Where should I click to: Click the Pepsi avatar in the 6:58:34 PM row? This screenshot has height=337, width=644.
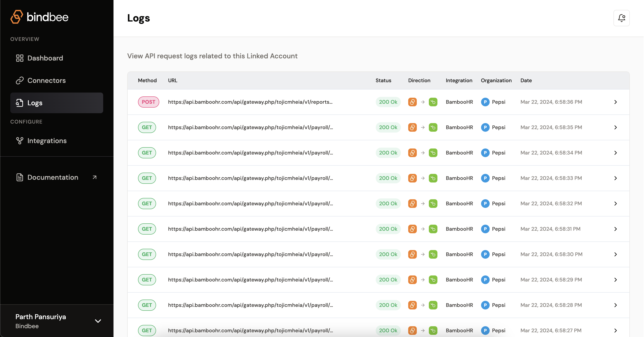pos(485,153)
